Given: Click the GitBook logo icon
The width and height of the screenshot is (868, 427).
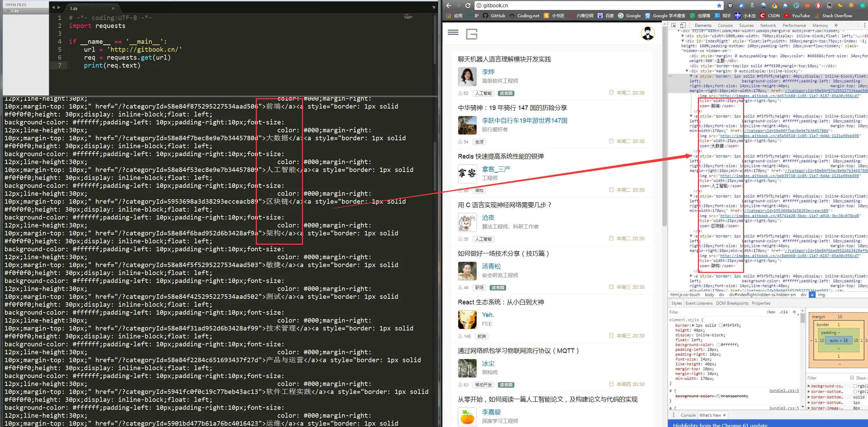Looking at the screenshot, I should click(x=471, y=34).
